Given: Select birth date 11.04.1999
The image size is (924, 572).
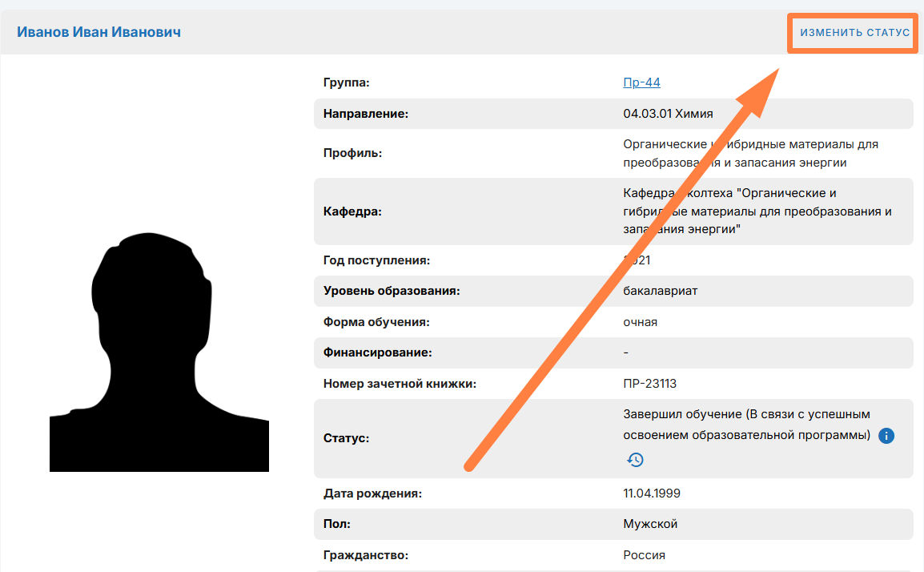Looking at the screenshot, I should tap(652, 493).
